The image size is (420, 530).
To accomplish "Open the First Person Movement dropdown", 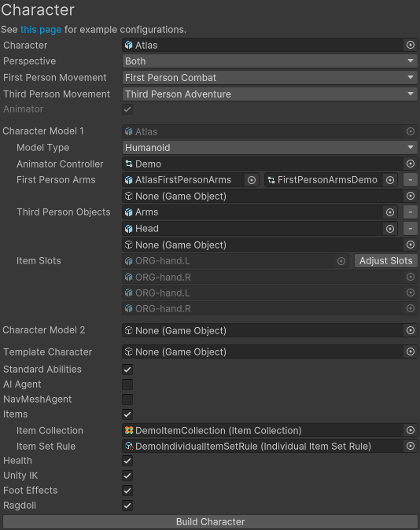I will [270, 78].
